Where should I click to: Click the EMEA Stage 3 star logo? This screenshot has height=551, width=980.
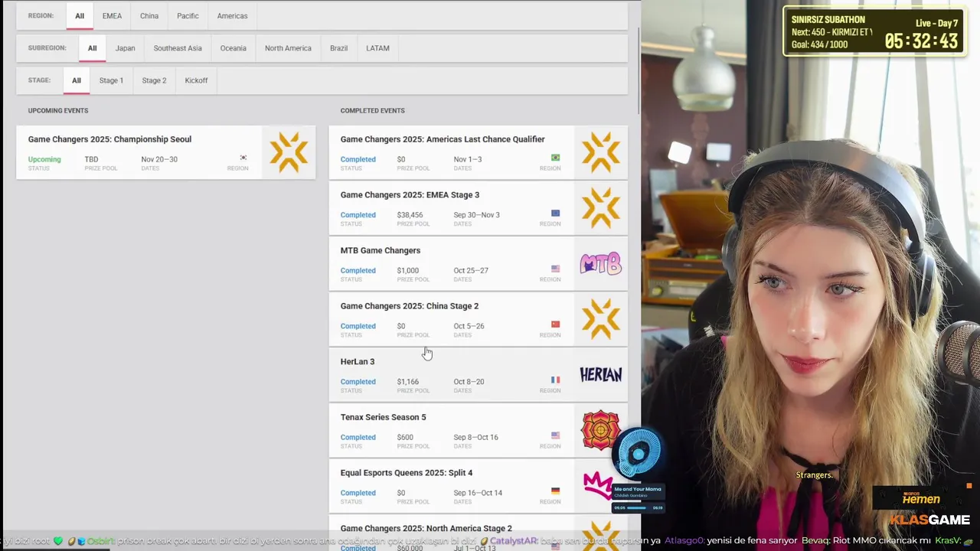point(601,207)
